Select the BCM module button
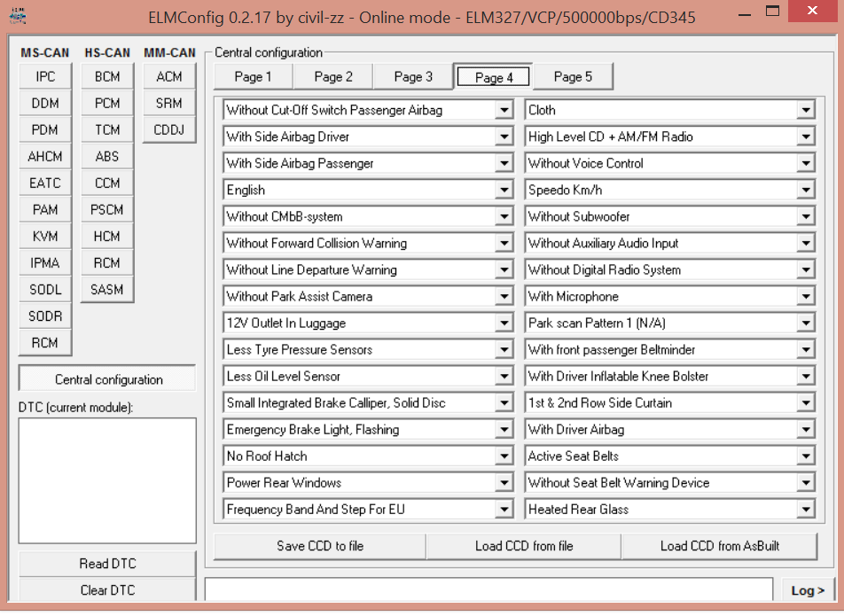 [x=107, y=77]
